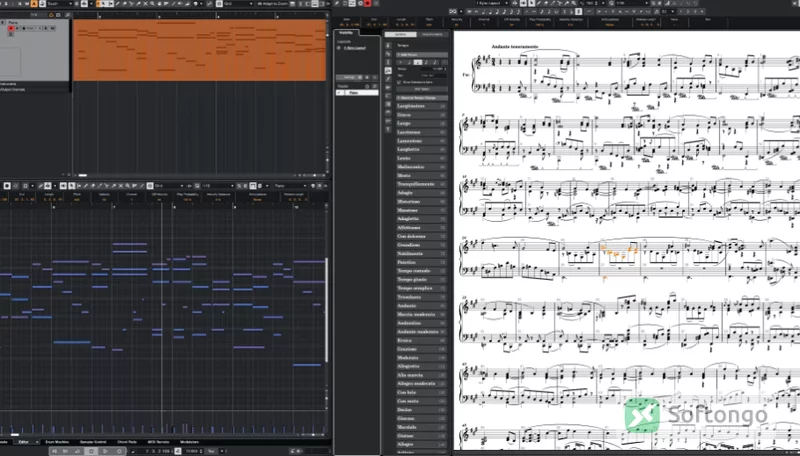The width and height of the screenshot is (800, 456).
Task: Open the Editor lower zone tab
Action: [23, 442]
